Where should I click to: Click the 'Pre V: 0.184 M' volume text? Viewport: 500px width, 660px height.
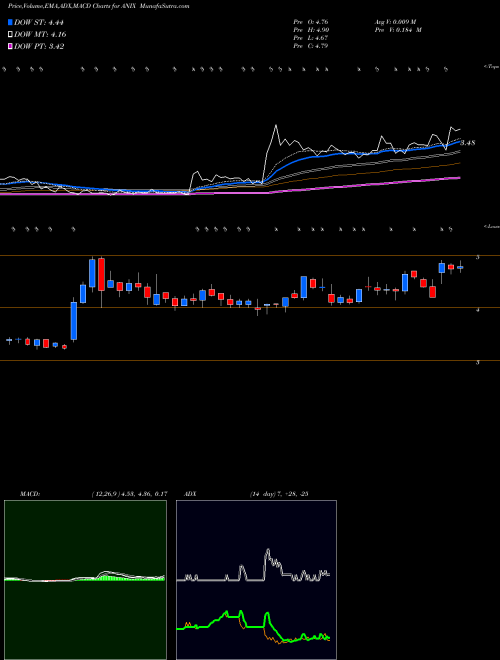point(398,30)
